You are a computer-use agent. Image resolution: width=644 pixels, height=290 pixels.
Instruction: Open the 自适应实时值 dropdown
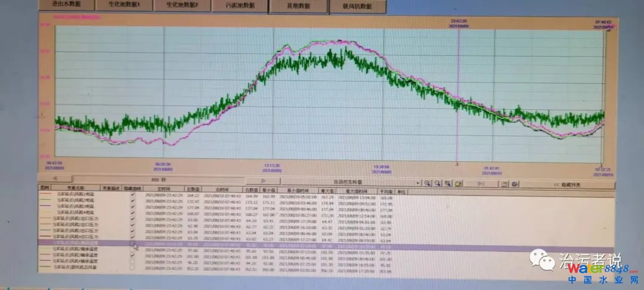(418, 183)
